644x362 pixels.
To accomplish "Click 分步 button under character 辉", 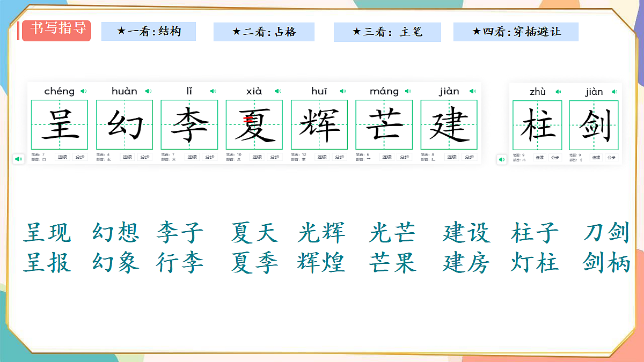I will pyautogui.click(x=340, y=157).
